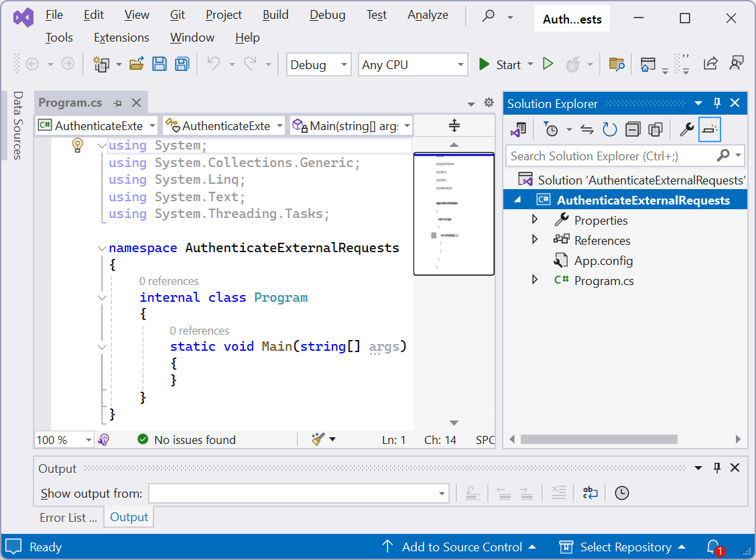The width and height of the screenshot is (756, 560).
Task: Select Program.cs in Solution Explorer tree
Action: (604, 281)
